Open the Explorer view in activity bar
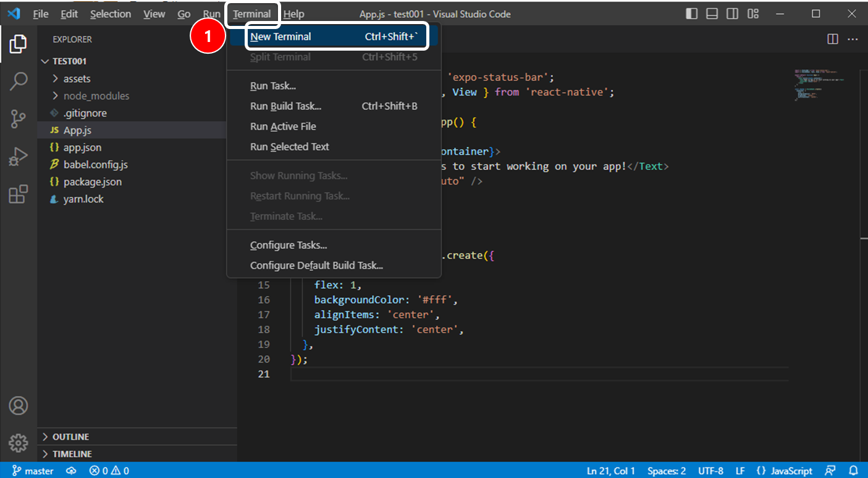Screen dimensions: 868x478 pyautogui.click(x=19, y=44)
